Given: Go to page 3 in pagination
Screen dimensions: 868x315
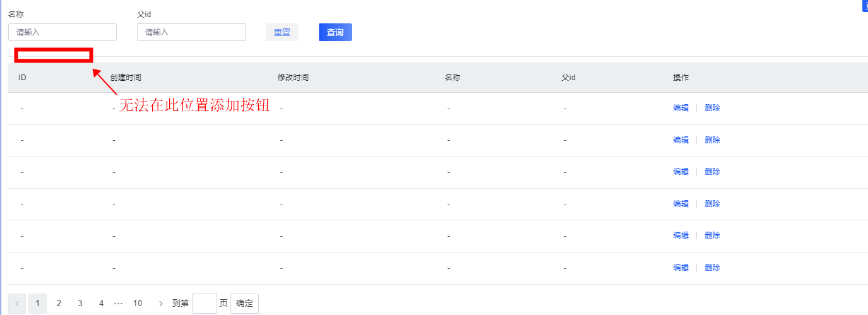Looking at the screenshot, I should pos(80,304).
